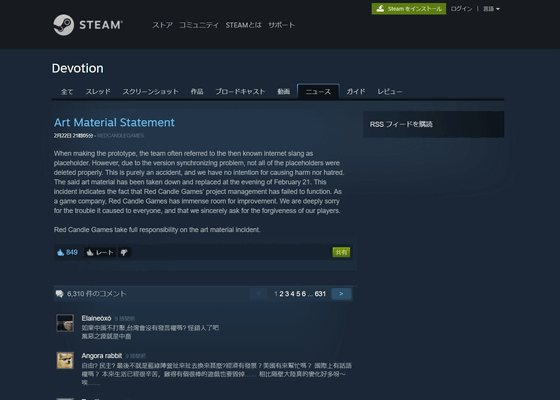Click the line 'Red Candle Games take full responsibility'
The width and height of the screenshot is (560, 400).
[157, 230]
